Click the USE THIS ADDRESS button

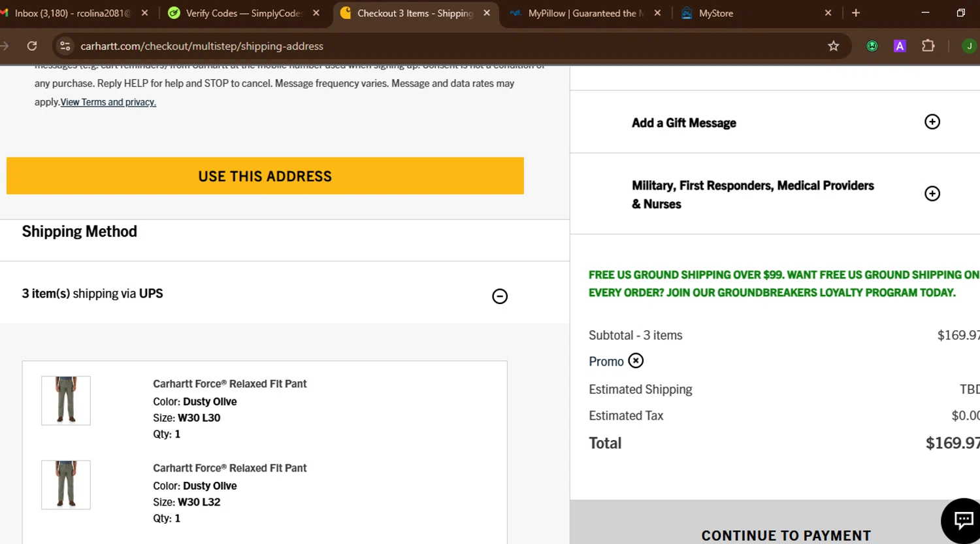(x=265, y=176)
